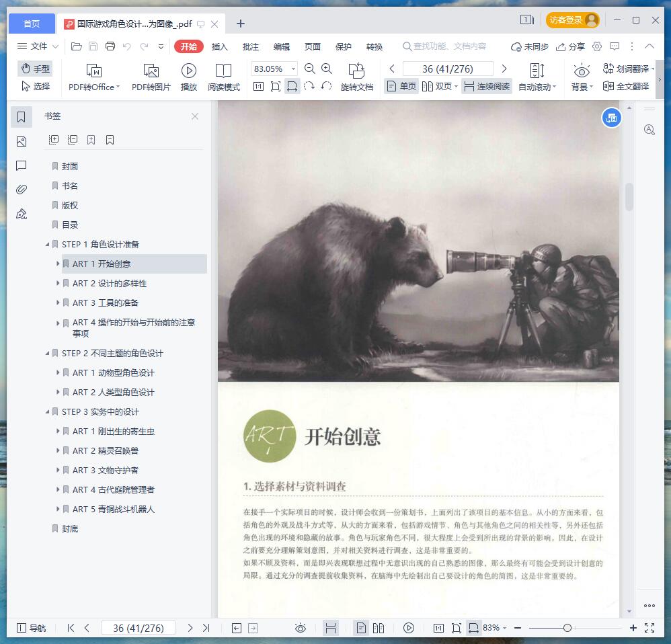
Task: Enable single page layout
Action: point(401,87)
